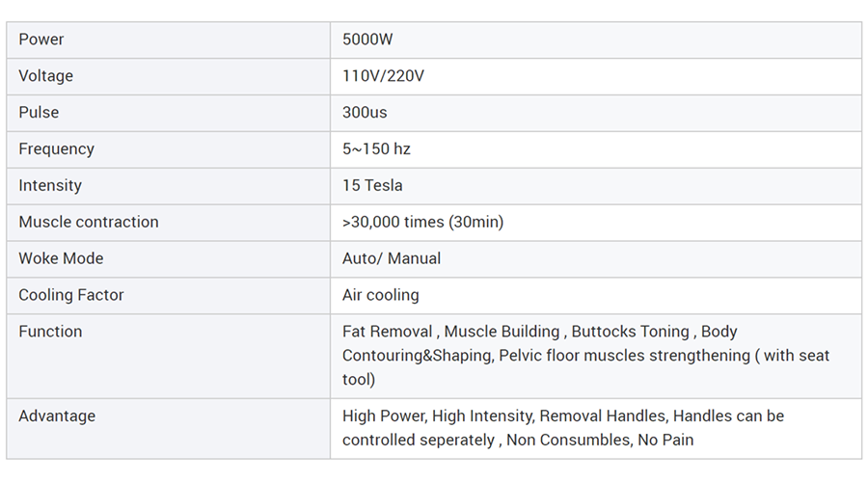Select the 300us value text
Viewport: 868px width, 482px height.
click(x=365, y=113)
